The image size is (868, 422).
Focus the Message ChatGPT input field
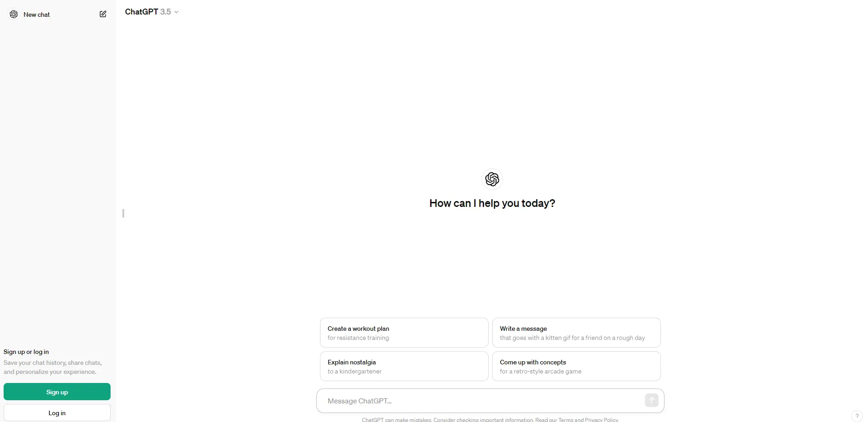[x=484, y=401]
